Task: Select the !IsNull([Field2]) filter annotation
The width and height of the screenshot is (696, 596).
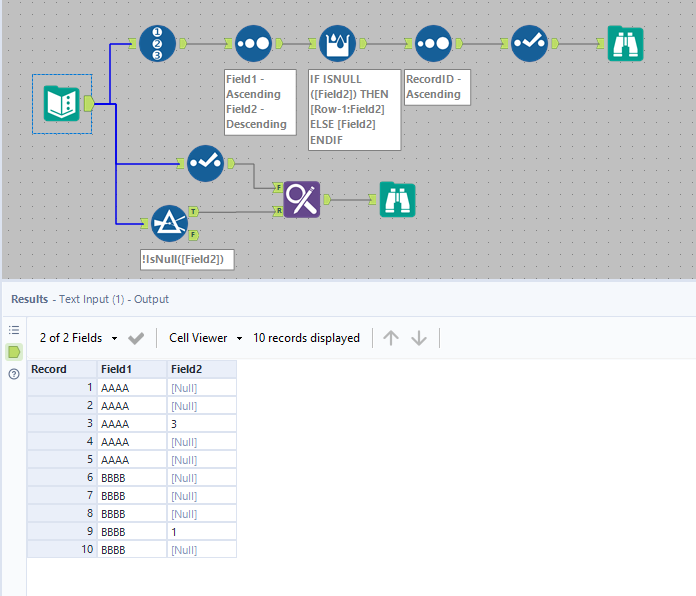Action: (187, 260)
